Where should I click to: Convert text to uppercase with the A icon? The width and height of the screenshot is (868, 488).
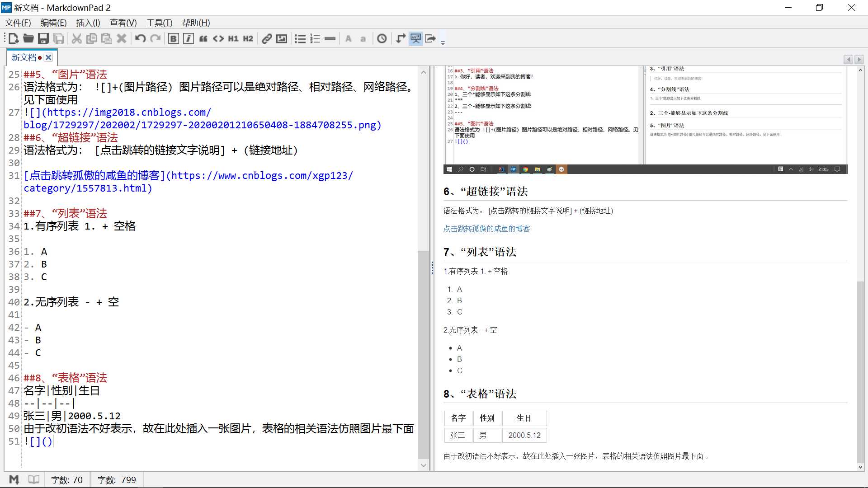tap(349, 38)
